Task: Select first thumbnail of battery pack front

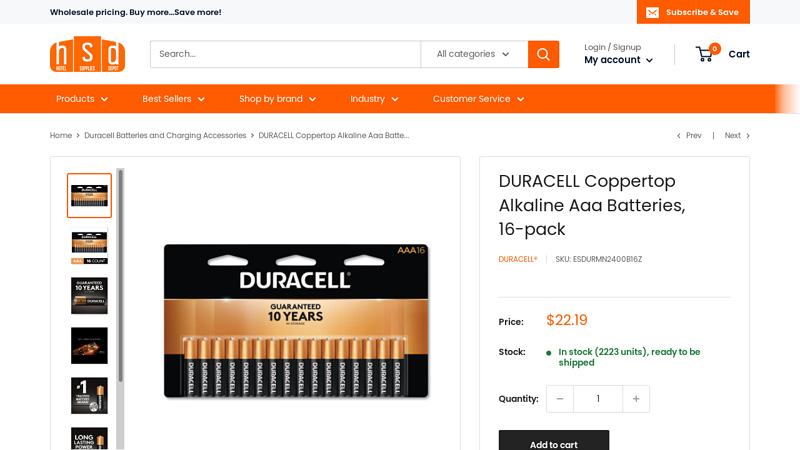Action: point(89,195)
